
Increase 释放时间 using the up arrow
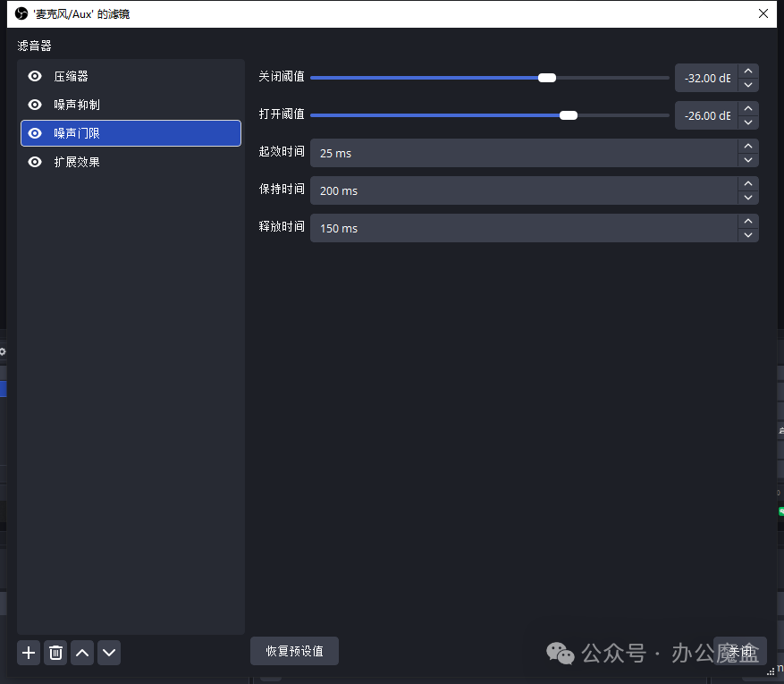[748, 221]
